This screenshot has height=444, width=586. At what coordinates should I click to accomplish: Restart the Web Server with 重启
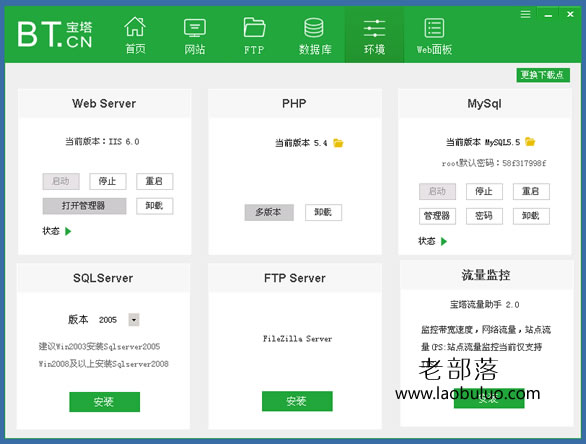(x=154, y=181)
